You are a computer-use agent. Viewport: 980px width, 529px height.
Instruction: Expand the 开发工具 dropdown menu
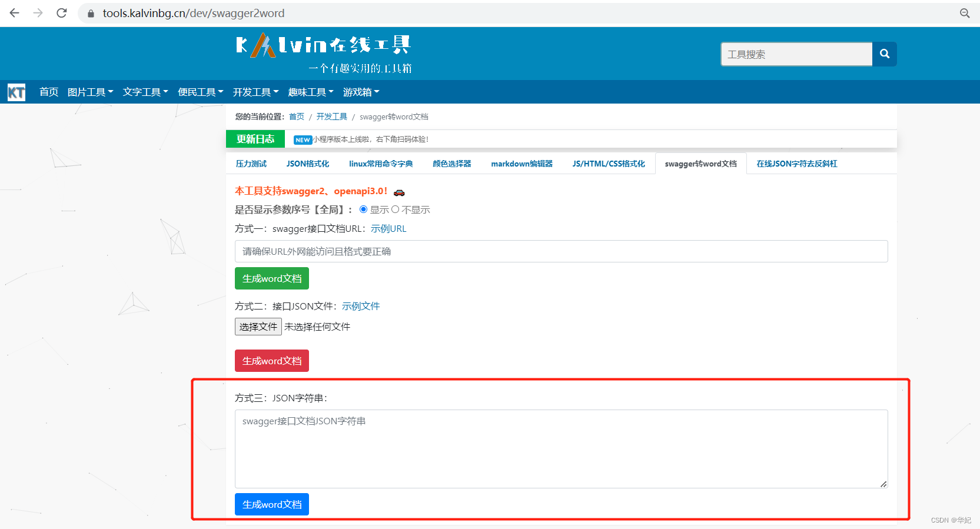pos(255,92)
